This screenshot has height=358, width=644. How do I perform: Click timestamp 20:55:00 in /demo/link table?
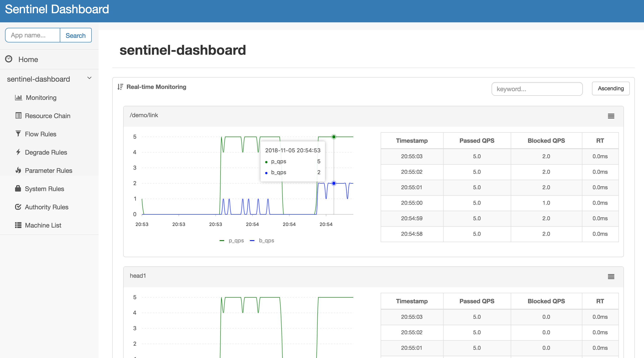[412, 203]
